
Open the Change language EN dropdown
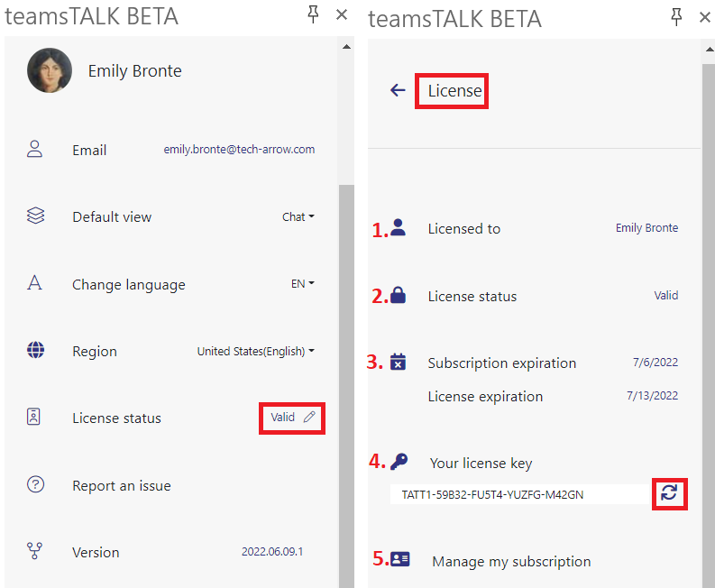pyautogui.click(x=303, y=284)
